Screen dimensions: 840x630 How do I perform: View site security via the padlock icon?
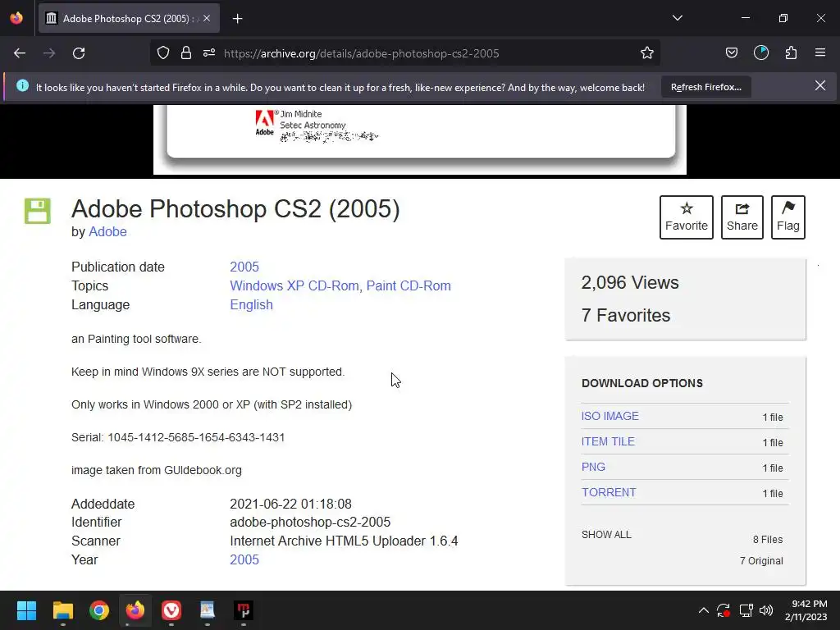(x=186, y=53)
